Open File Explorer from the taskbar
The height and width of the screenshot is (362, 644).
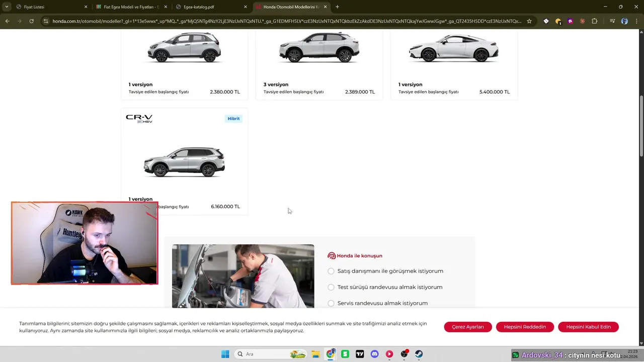[x=315, y=354]
